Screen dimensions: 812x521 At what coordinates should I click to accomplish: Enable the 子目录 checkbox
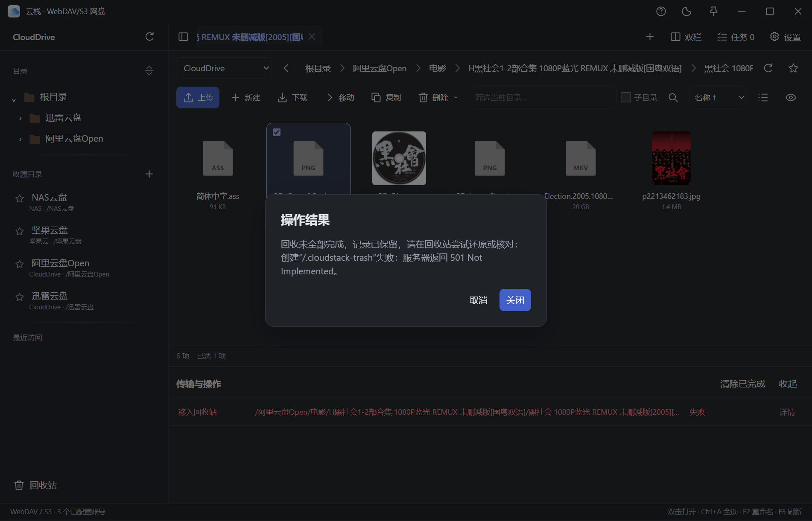pos(626,97)
